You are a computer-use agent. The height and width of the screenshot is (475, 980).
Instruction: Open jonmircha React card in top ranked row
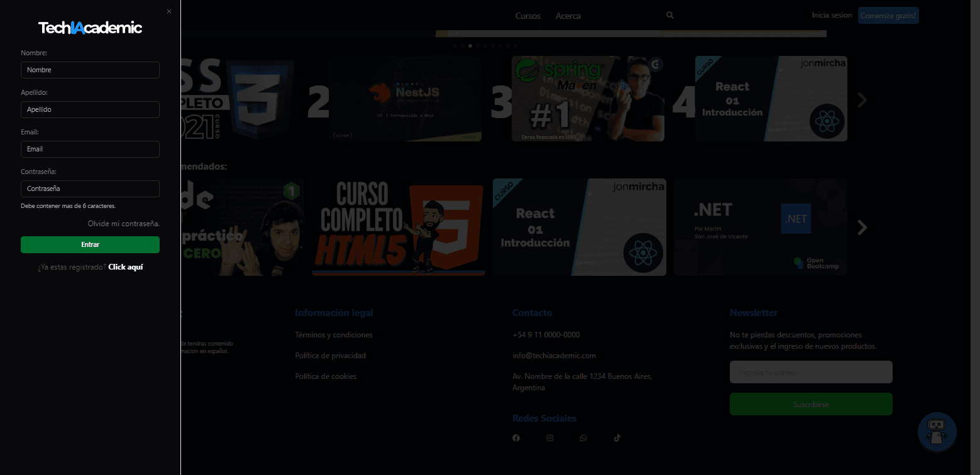(x=771, y=99)
